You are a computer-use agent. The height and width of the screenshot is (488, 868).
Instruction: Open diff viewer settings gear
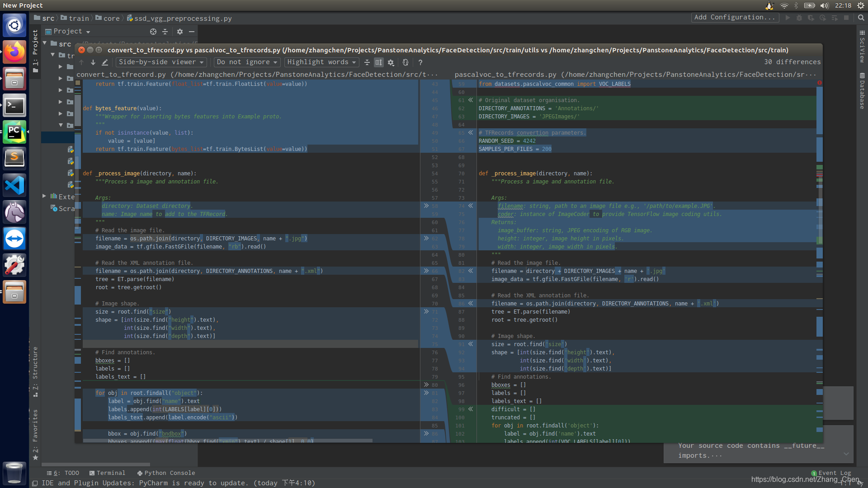(391, 62)
